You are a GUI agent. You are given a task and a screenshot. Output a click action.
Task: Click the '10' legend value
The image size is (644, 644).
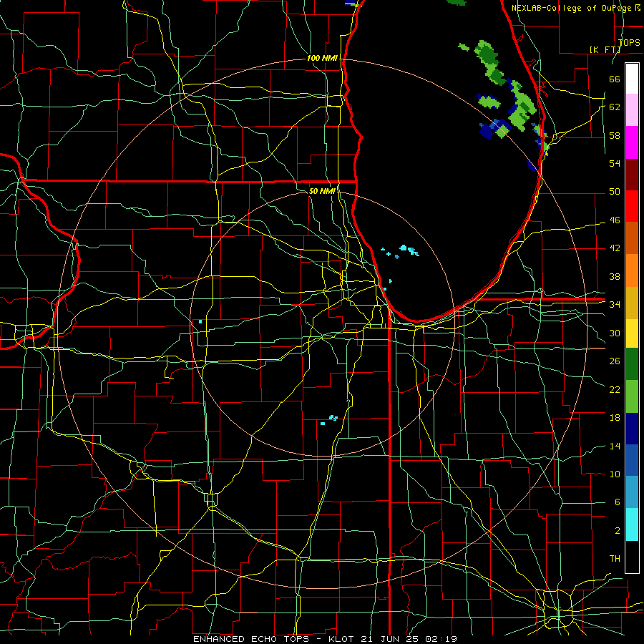tap(615, 474)
